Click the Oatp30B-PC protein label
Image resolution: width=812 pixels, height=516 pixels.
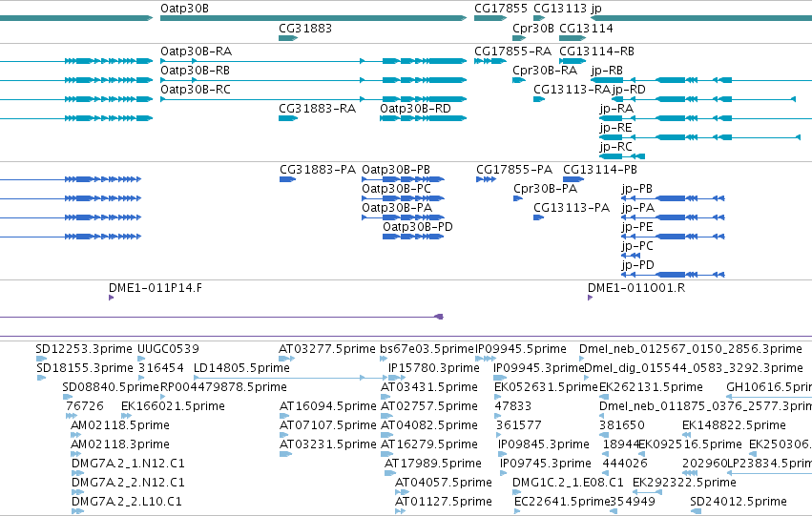[396, 189]
